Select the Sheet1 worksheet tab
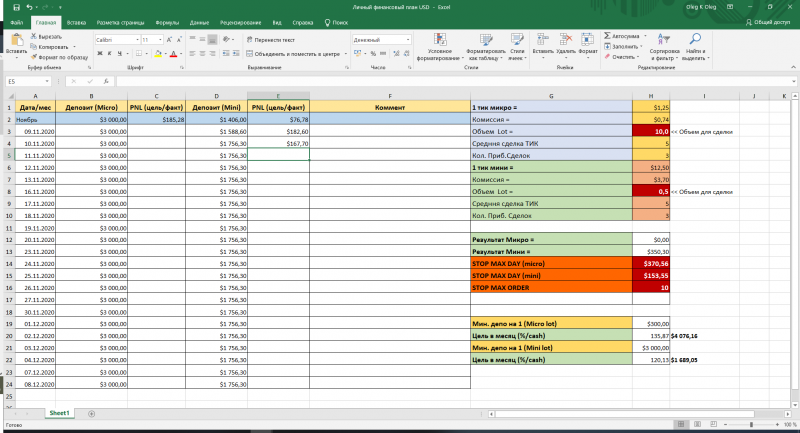Viewport: 800px width, 433px height. pyautogui.click(x=60, y=412)
